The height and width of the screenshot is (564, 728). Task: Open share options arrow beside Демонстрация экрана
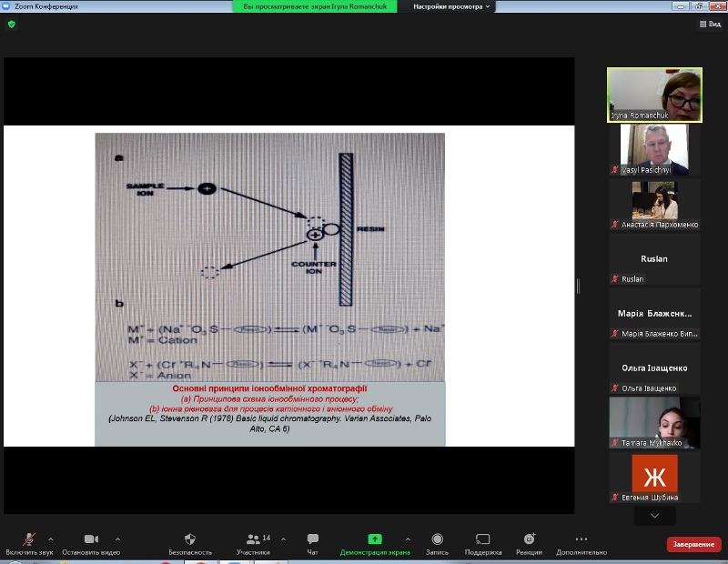pos(408,539)
